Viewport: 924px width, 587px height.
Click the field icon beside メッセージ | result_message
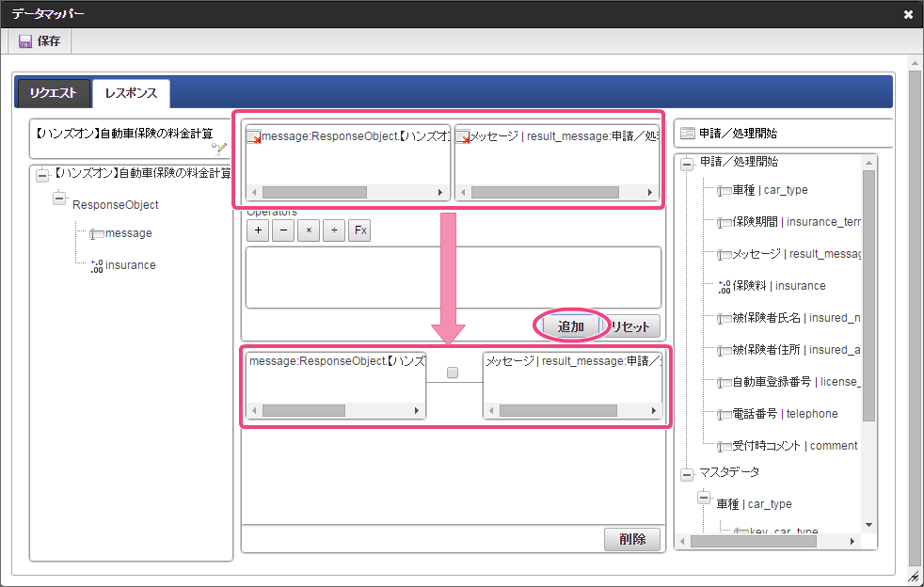coord(725,255)
